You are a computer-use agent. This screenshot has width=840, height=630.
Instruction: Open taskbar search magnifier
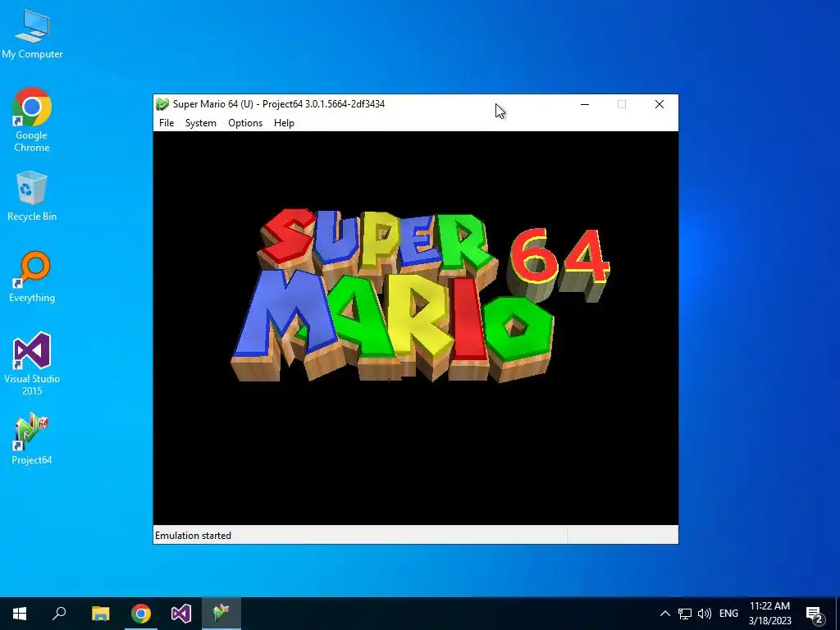click(x=59, y=614)
